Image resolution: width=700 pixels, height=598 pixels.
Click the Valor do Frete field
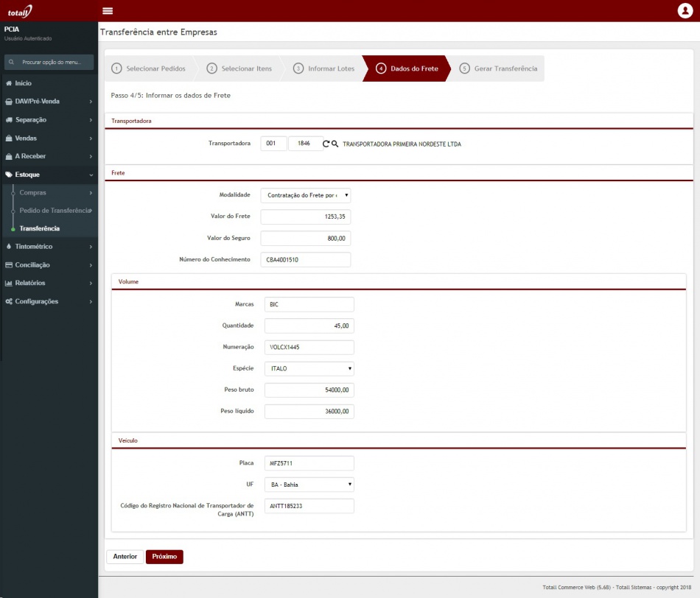306,217
